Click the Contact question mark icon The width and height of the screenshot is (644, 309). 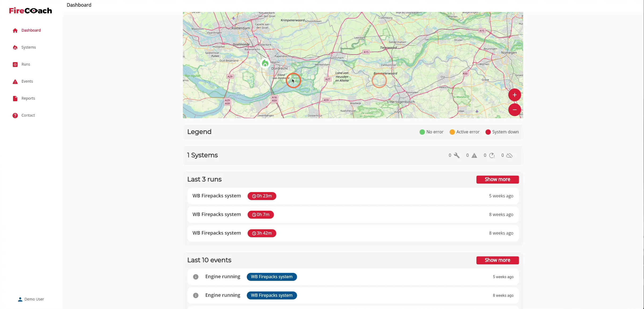click(15, 115)
